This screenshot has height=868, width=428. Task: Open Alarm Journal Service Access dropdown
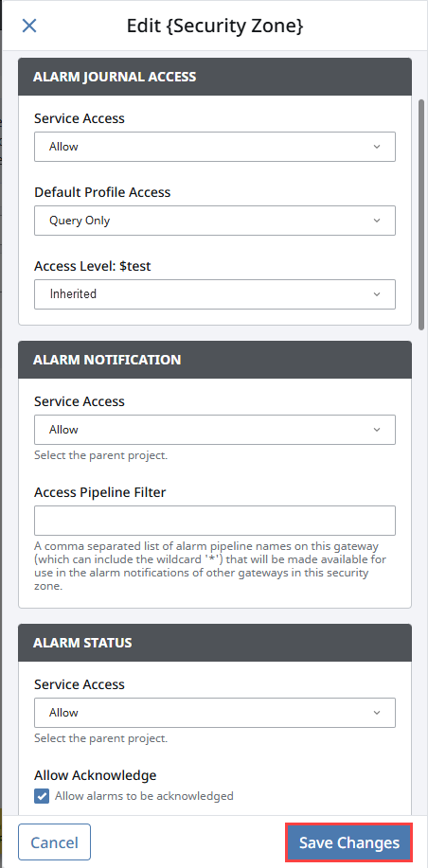tap(215, 147)
